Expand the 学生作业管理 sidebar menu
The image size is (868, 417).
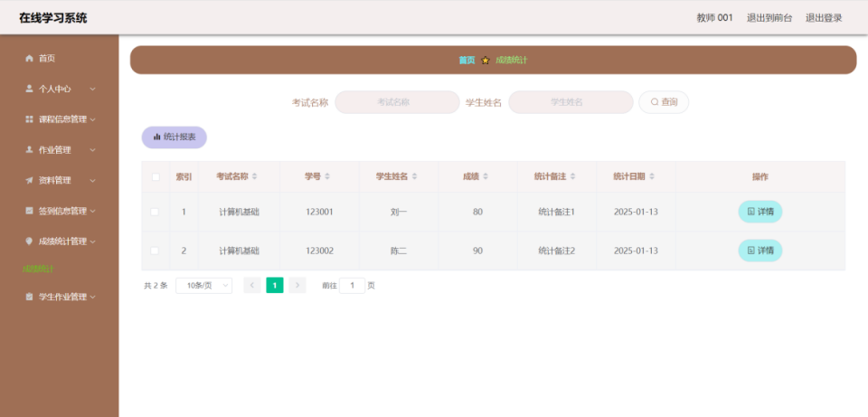pyautogui.click(x=61, y=297)
